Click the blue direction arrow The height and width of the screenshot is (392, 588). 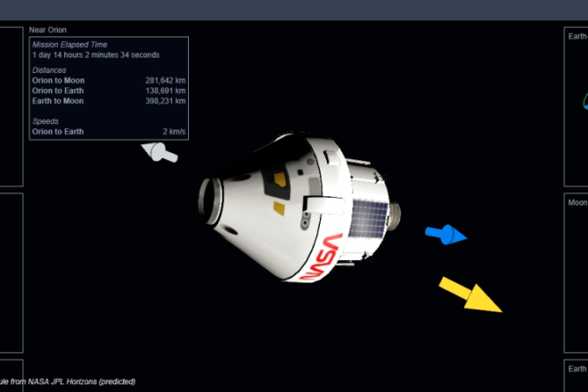[x=445, y=234]
